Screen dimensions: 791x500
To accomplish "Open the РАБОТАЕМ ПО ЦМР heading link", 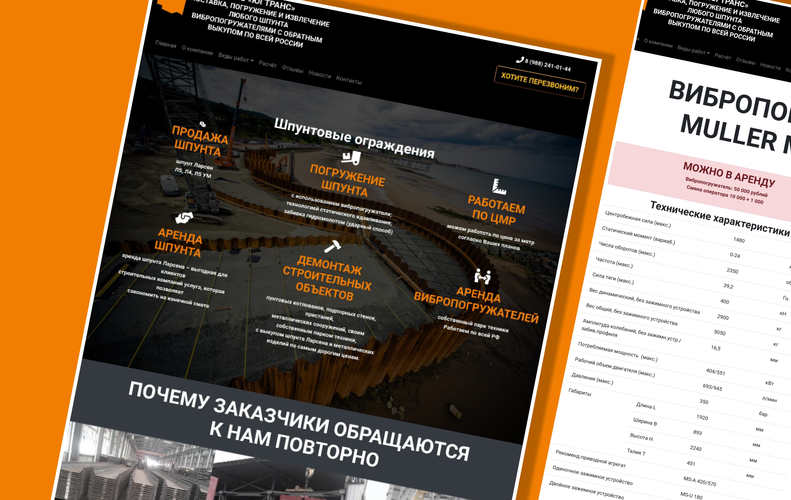I will [495, 211].
